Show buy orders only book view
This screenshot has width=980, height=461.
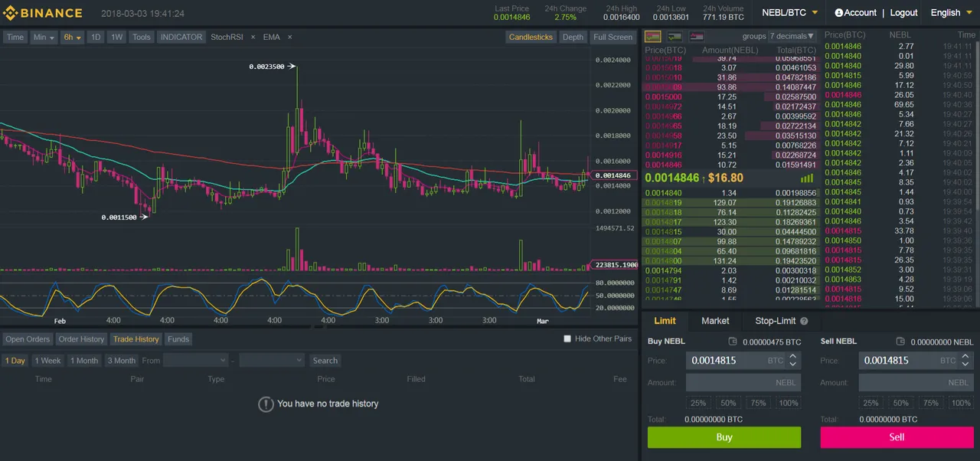(675, 36)
